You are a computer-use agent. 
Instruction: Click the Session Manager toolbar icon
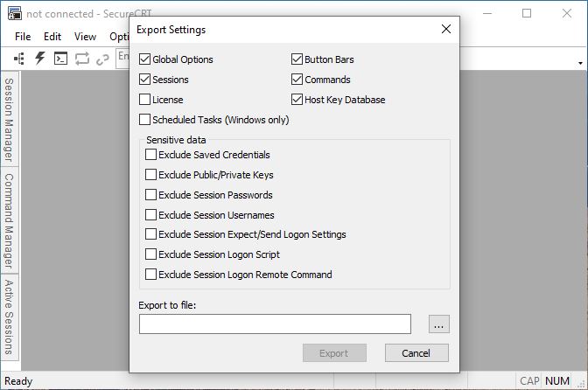(19, 59)
